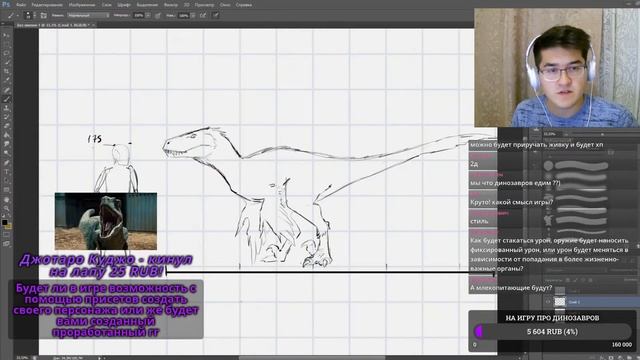Click the horizontal canvas scrollbar
Image resolution: width=640 pixels, height=360 pixels.
coord(312,358)
